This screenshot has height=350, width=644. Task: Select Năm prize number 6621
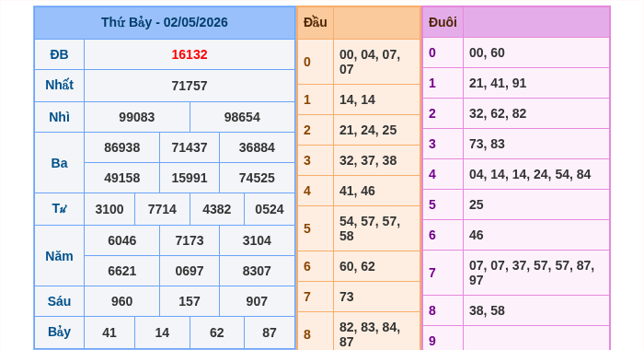coord(122,271)
